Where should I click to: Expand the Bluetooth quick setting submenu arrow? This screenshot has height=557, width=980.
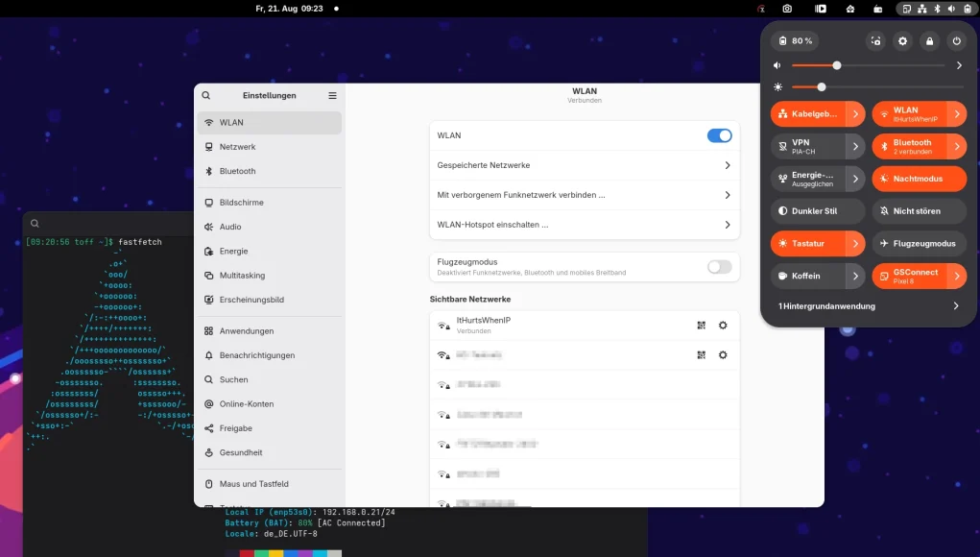tap(957, 146)
